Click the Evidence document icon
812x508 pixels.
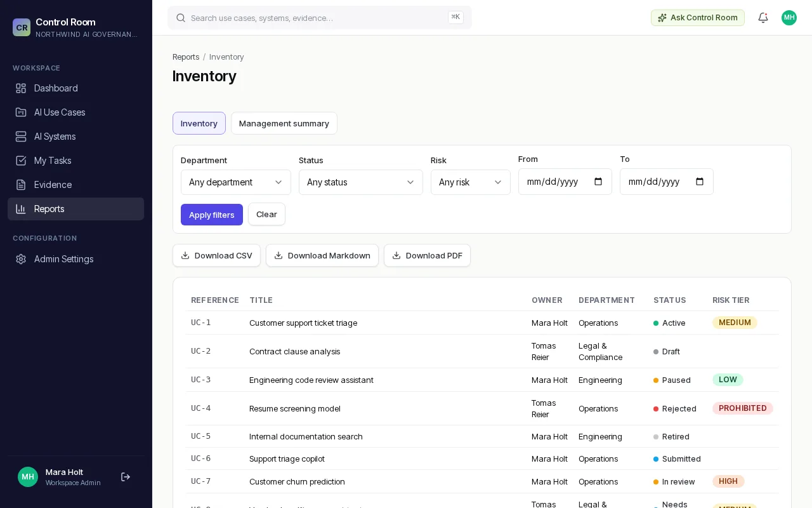(21, 185)
